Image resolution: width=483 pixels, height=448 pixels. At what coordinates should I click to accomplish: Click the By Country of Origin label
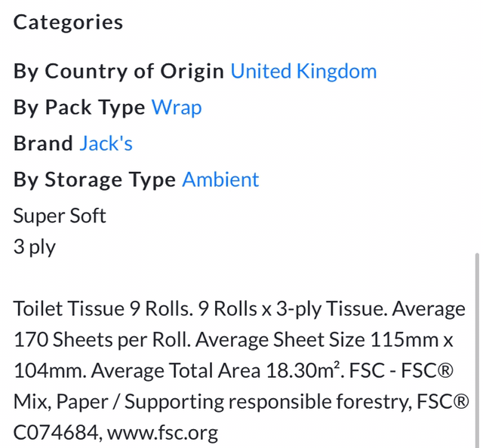pos(118,72)
